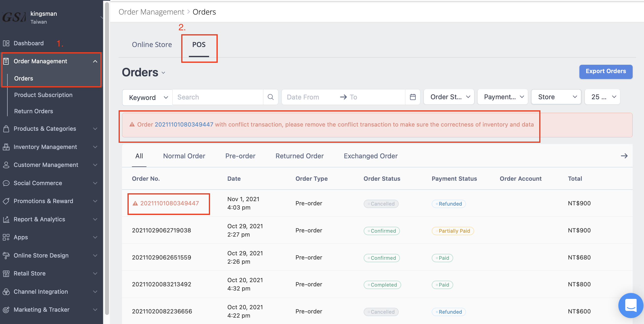This screenshot has width=644, height=324.
Task: Click the Retail Store shop icon
Action: click(6, 273)
